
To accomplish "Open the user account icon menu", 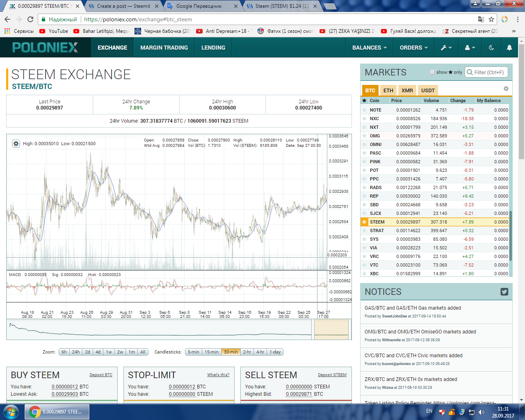I will pos(470,48).
